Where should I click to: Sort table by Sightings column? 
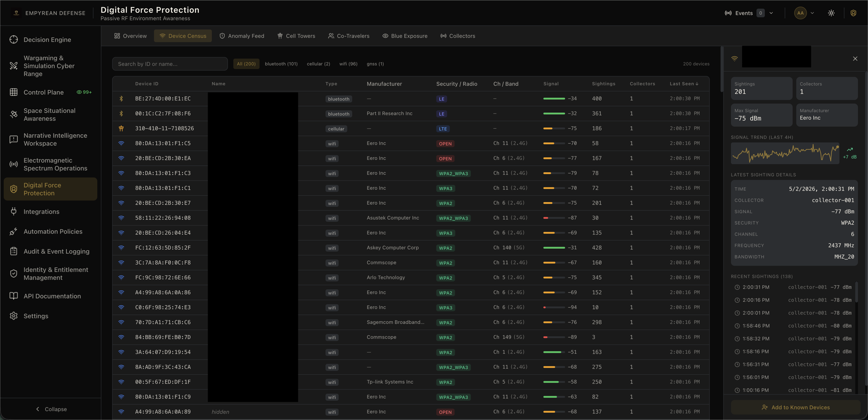pyautogui.click(x=604, y=84)
